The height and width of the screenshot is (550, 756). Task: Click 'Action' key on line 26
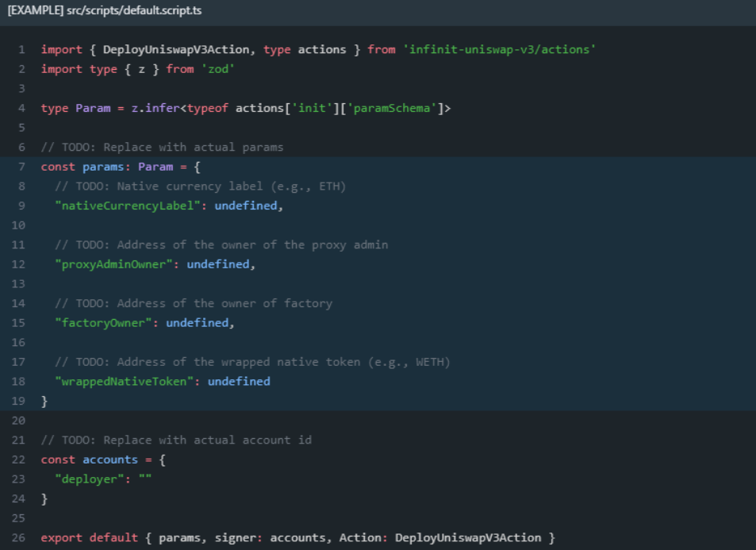[x=360, y=538]
